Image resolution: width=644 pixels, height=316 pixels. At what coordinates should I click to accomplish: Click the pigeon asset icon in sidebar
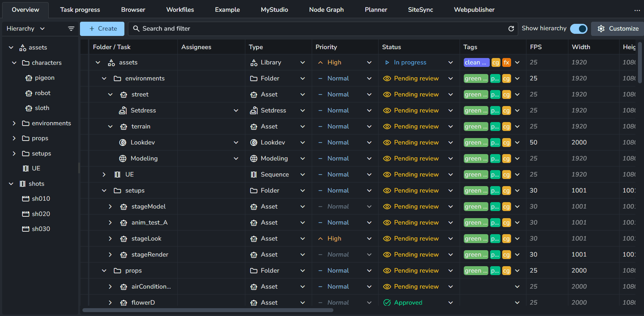(x=29, y=78)
